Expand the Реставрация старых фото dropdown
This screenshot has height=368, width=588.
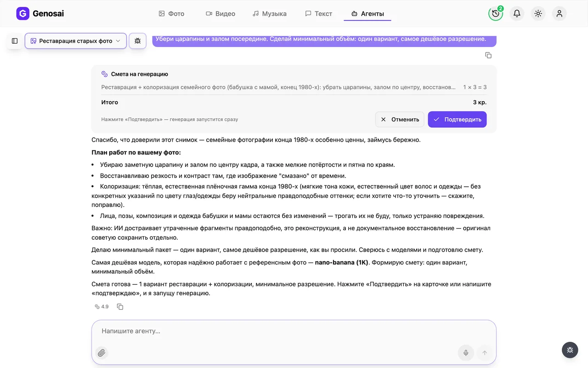[76, 41]
